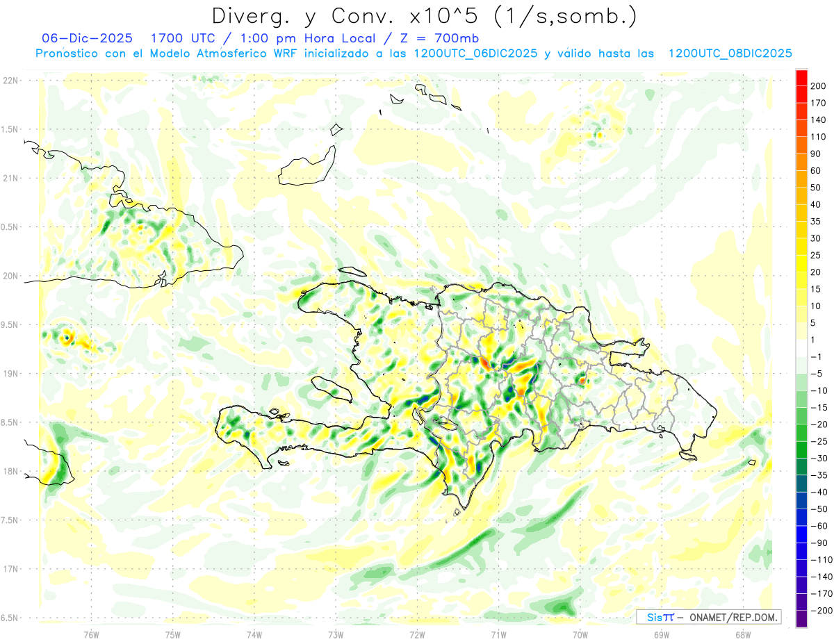The height and width of the screenshot is (644, 834).
Task: Click the "1.5N" latitude axis label
Action: pyautogui.click(x=10, y=129)
